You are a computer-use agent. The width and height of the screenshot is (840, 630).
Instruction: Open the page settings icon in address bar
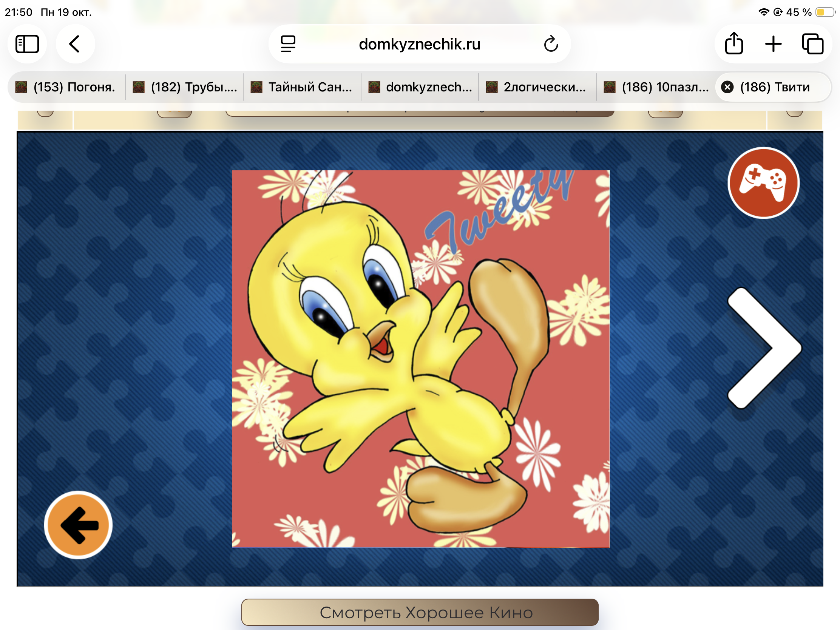pyautogui.click(x=288, y=44)
